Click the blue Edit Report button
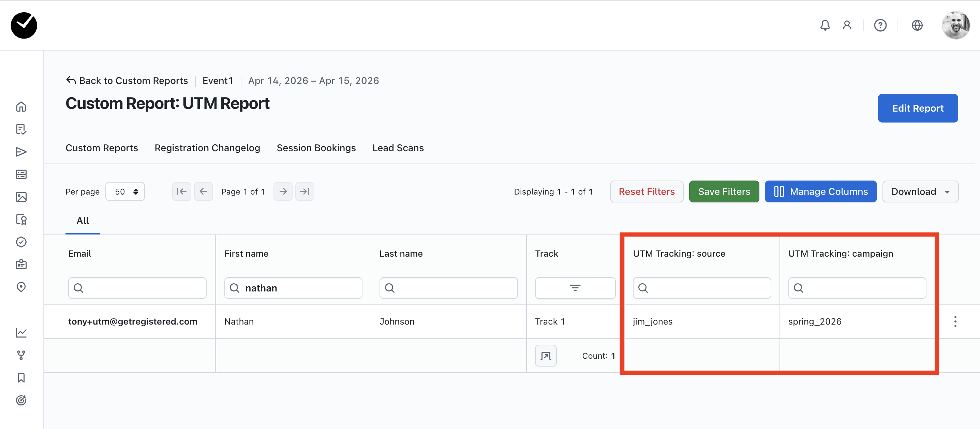This screenshot has width=980, height=429. click(917, 108)
